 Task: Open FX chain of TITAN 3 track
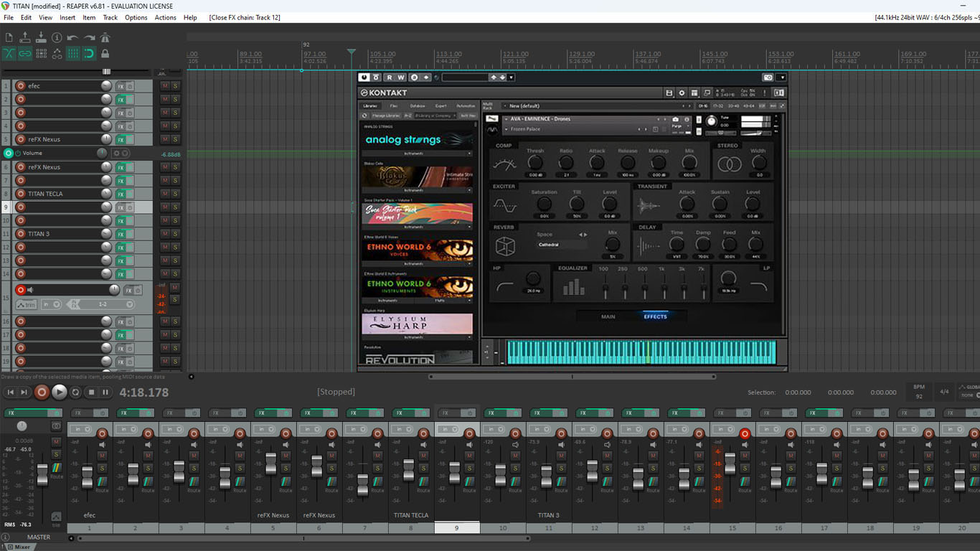[x=121, y=234]
